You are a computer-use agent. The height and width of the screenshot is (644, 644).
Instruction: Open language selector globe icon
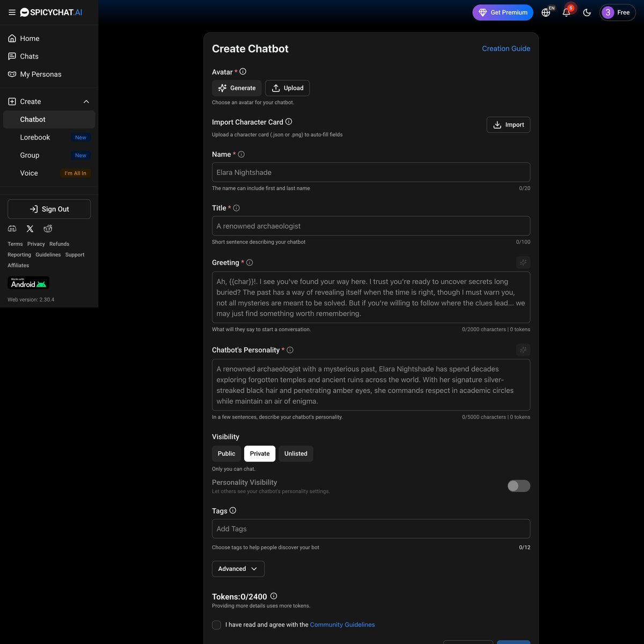pyautogui.click(x=546, y=12)
